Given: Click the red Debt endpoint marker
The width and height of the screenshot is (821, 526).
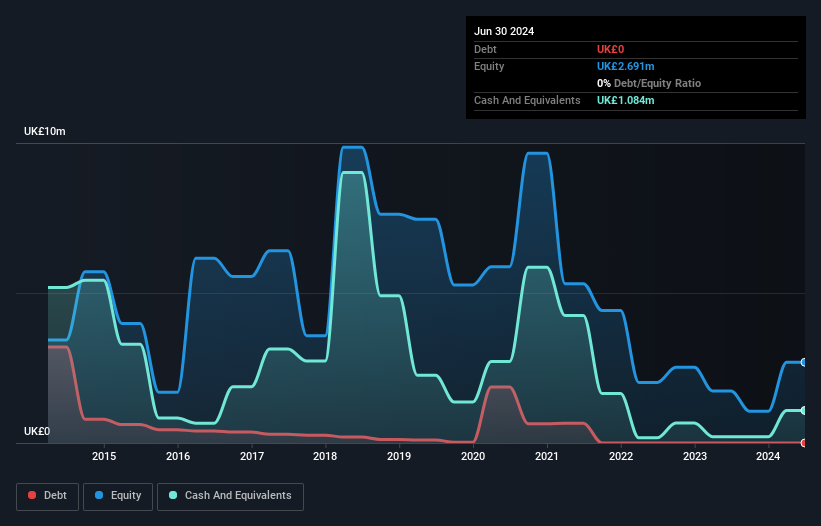Looking at the screenshot, I should point(804,443).
